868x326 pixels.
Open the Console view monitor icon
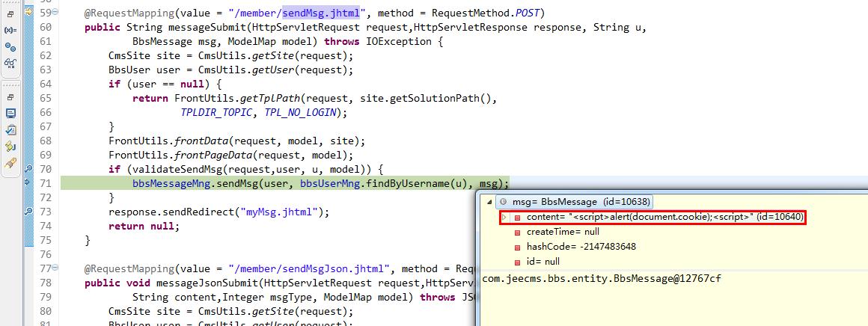pyautogui.click(x=10, y=113)
